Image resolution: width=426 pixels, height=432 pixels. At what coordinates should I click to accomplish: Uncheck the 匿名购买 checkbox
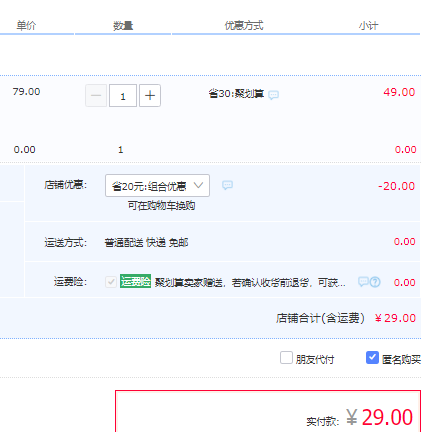[372, 358]
